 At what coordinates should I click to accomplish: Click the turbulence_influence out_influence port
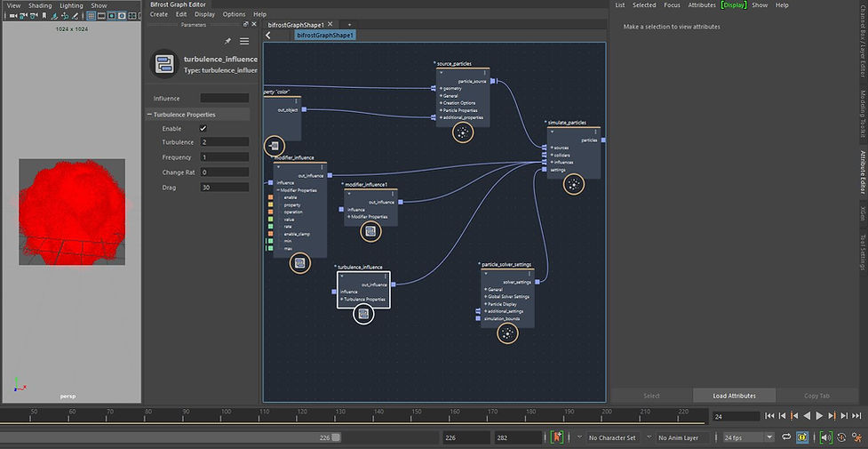click(393, 285)
